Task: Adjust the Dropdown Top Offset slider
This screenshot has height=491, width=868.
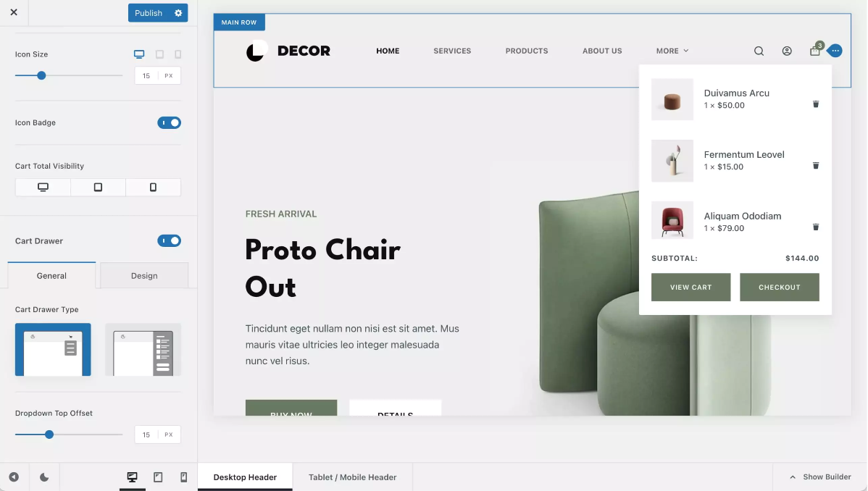Action: click(x=49, y=435)
